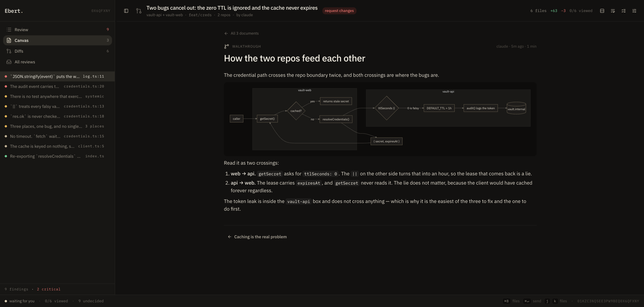Click the 'by claude' author label

pos(245,15)
